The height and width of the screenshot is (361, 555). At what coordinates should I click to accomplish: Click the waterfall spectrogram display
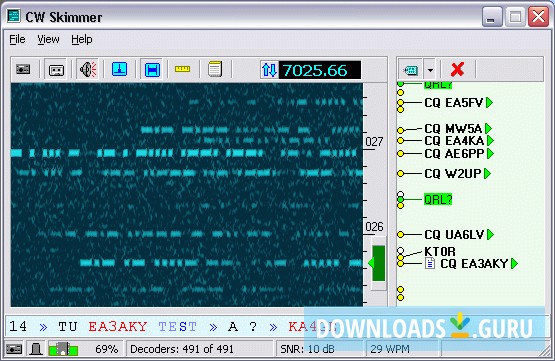point(187,195)
